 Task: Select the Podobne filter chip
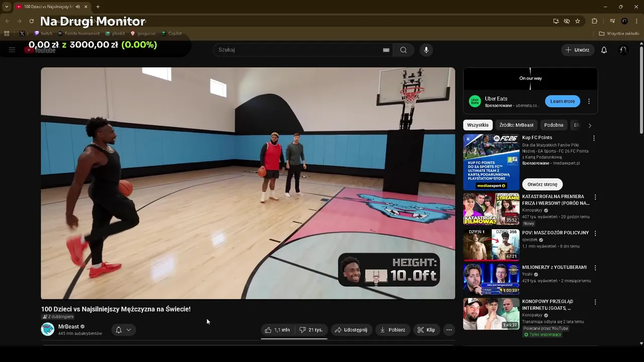(553, 125)
